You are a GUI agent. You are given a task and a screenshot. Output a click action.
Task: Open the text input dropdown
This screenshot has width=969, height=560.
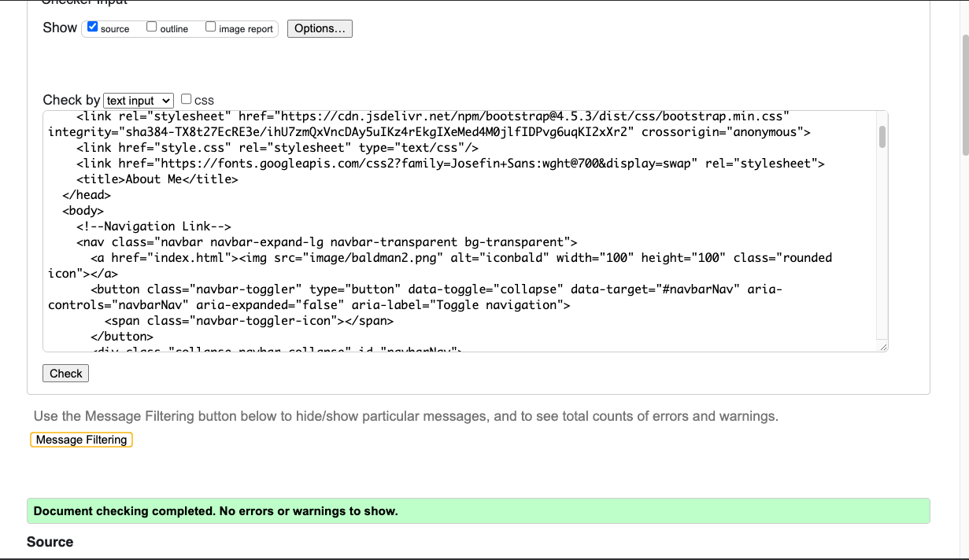(139, 101)
